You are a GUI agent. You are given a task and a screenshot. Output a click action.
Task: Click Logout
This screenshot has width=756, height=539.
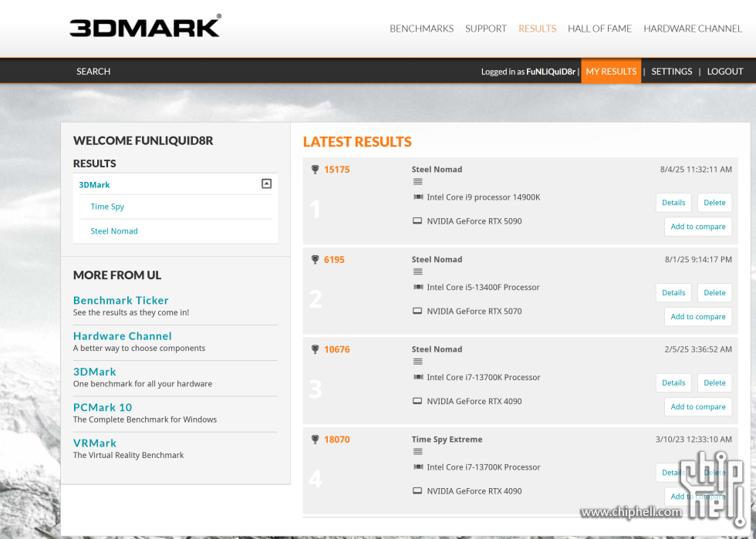(x=724, y=72)
